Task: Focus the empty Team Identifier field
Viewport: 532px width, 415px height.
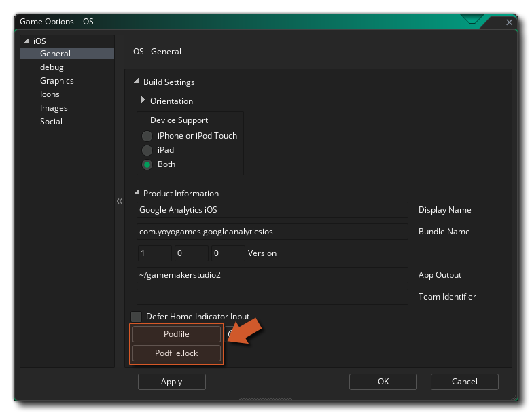Action: pyautogui.click(x=272, y=297)
